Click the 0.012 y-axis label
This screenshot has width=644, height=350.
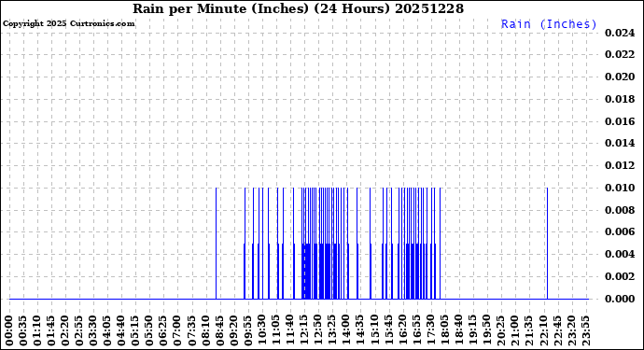pyautogui.click(x=620, y=165)
